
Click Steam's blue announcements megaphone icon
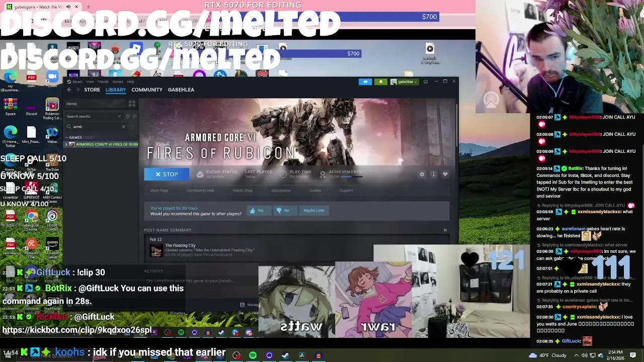(x=365, y=82)
